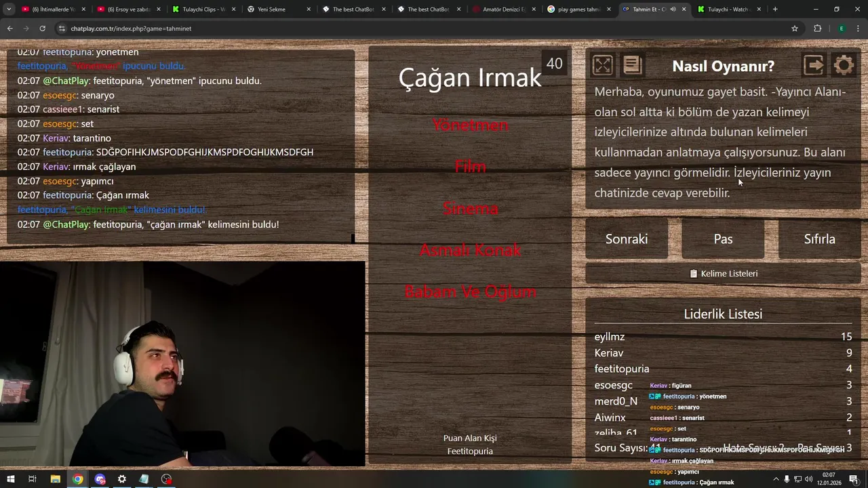Open the tab search dropdown arrow
This screenshot has width=868, height=488.
coord(9,9)
